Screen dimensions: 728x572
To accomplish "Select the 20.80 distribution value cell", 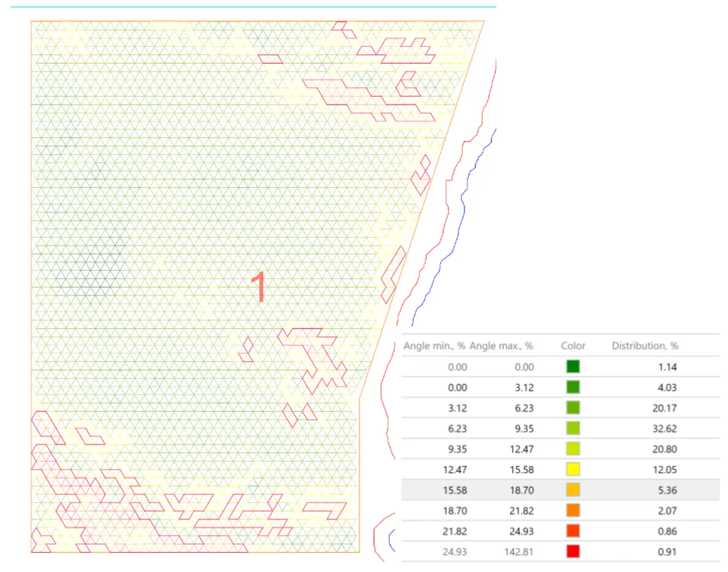I will pos(664,449).
